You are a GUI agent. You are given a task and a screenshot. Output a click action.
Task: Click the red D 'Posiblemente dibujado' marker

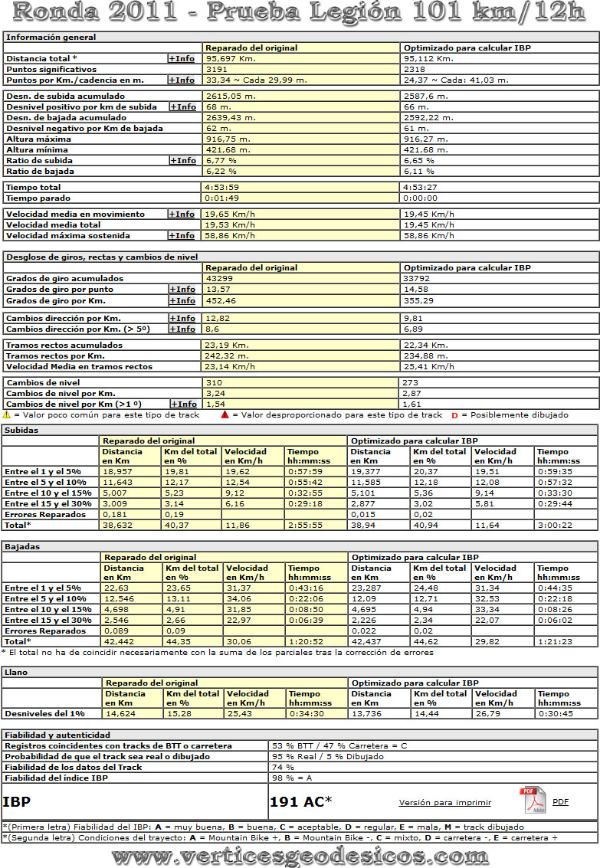coord(454,415)
